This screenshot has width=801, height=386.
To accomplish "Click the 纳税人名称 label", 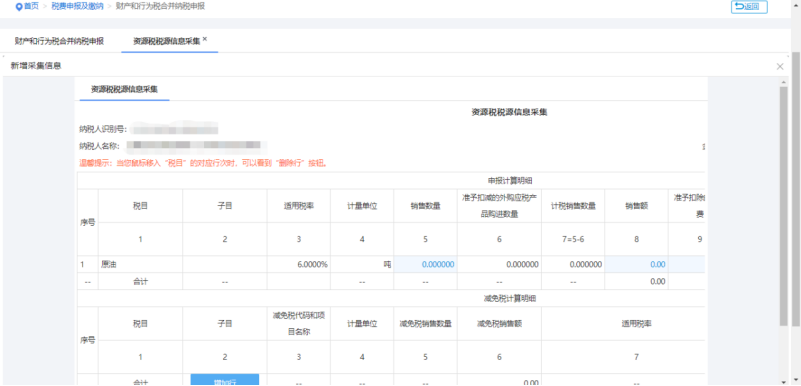I will click(99, 146).
